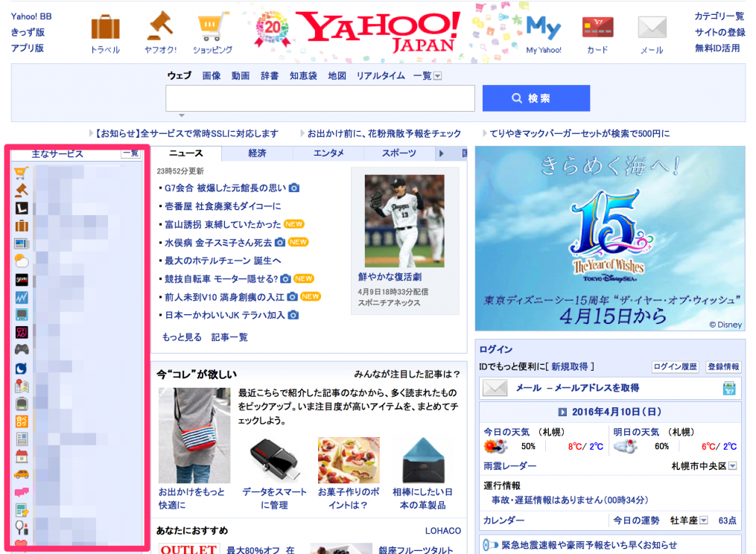
Task: Open the Travel briefcase icon in header
Action: click(105, 27)
